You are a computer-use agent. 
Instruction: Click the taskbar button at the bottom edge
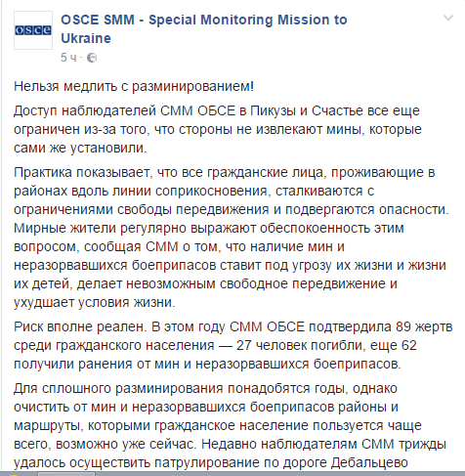[66, 474]
